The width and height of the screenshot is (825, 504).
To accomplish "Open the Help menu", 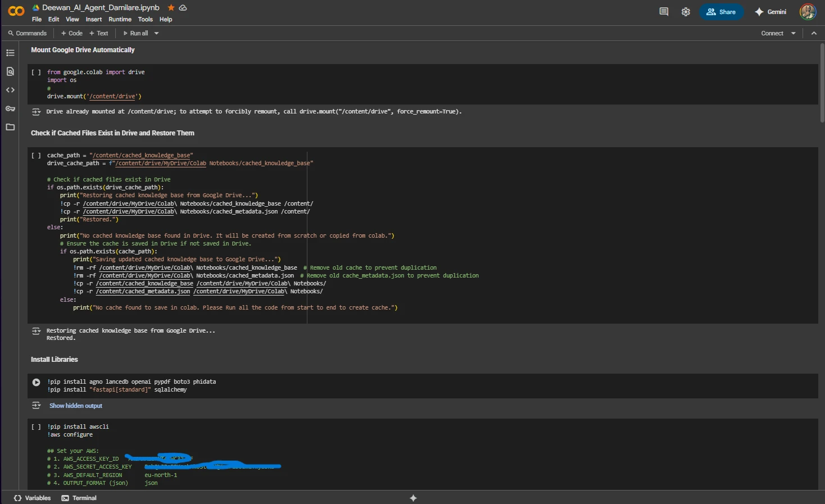I will tap(166, 19).
